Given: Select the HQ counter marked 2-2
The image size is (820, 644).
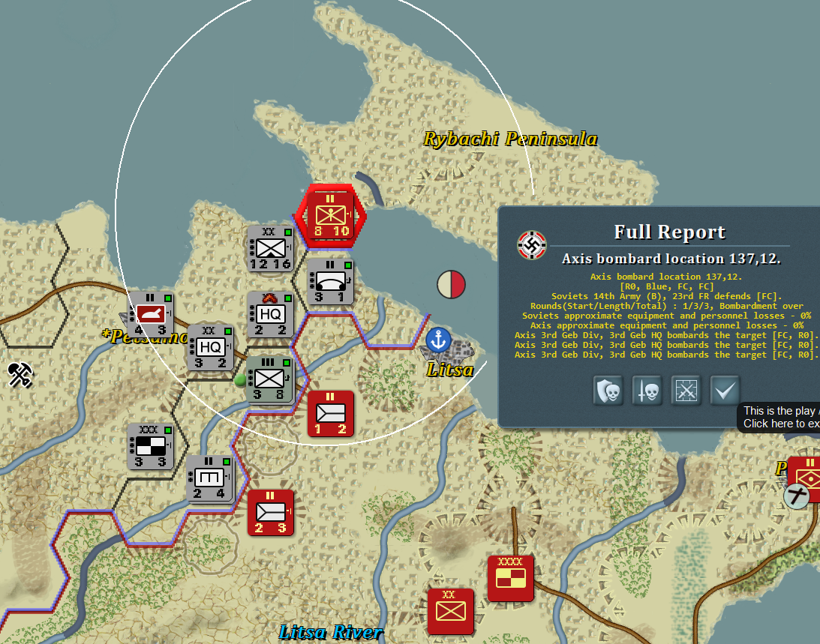Looking at the screenshot, I should tap(270, 315).
